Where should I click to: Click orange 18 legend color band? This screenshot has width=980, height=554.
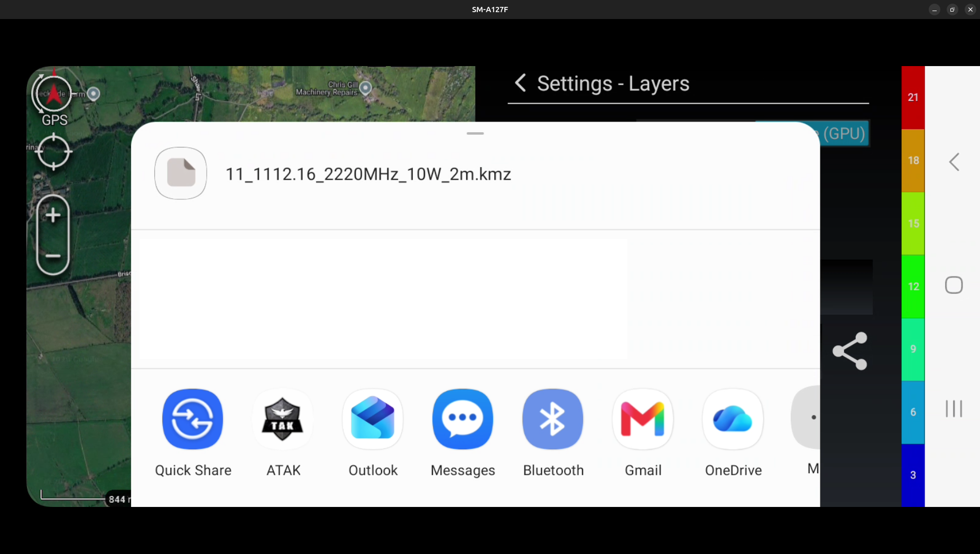point(913,160)
